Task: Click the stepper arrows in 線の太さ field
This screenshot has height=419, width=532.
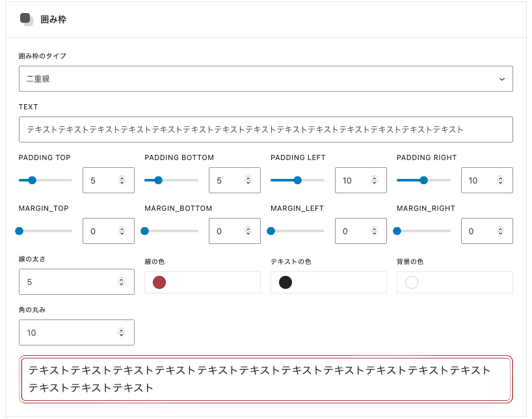Action: tap(122, 282)
